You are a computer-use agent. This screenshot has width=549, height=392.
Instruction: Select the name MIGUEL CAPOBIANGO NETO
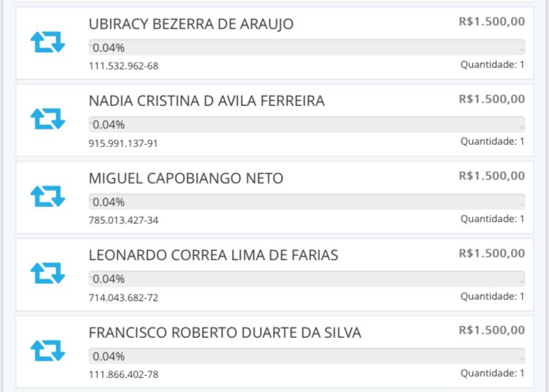pos(186,178)
